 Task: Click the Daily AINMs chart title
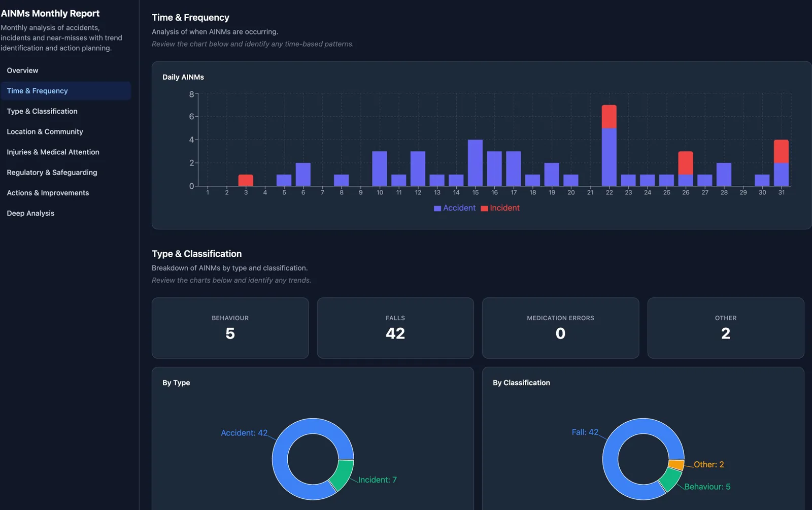(183, 77)
